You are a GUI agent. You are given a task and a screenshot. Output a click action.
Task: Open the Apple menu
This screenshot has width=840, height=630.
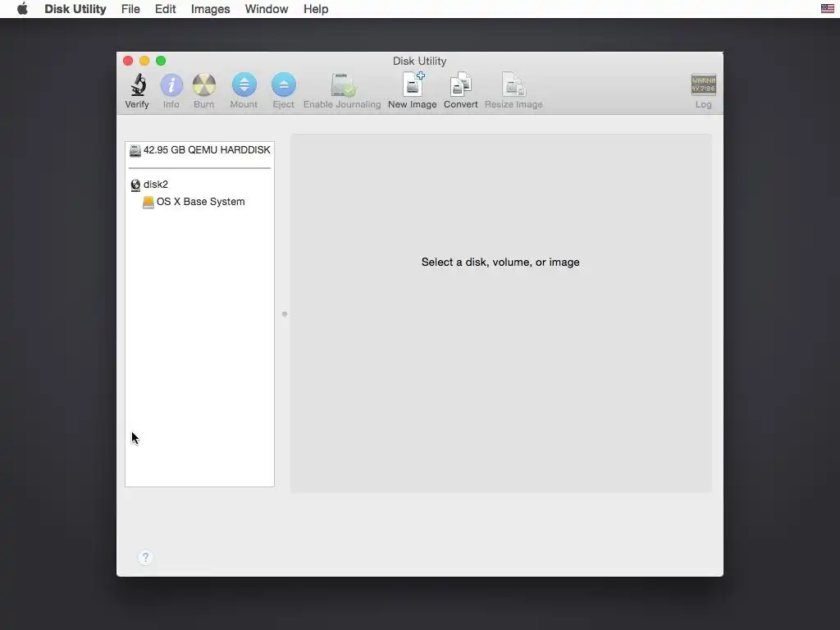click(22, 9)
